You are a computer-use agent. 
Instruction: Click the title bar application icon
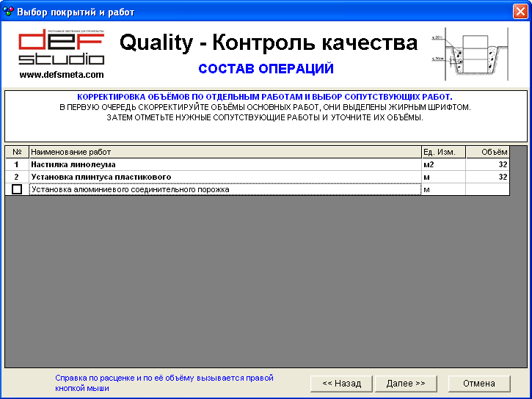pyautogui.click(x=9, y=12)
